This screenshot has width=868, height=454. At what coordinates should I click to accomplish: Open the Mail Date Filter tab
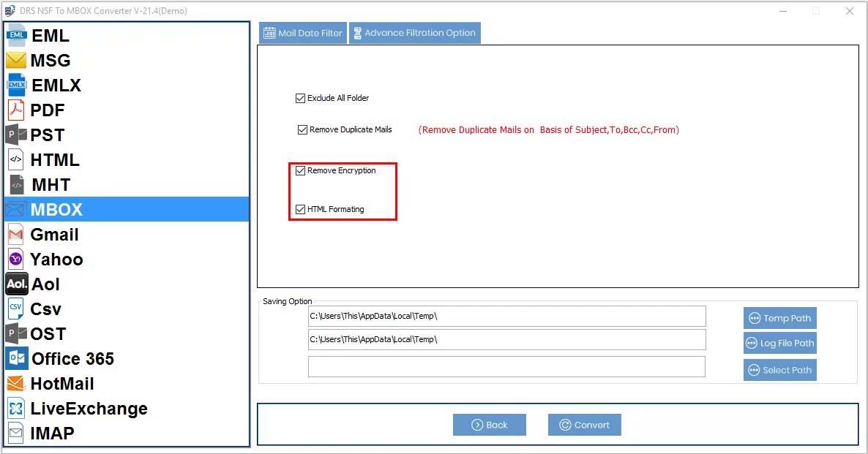tap(303, 33)
